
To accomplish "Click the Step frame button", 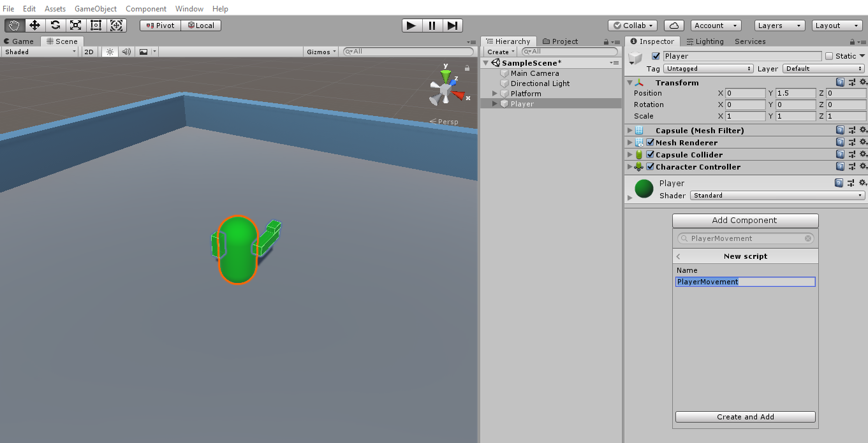I will coord(453,25).
